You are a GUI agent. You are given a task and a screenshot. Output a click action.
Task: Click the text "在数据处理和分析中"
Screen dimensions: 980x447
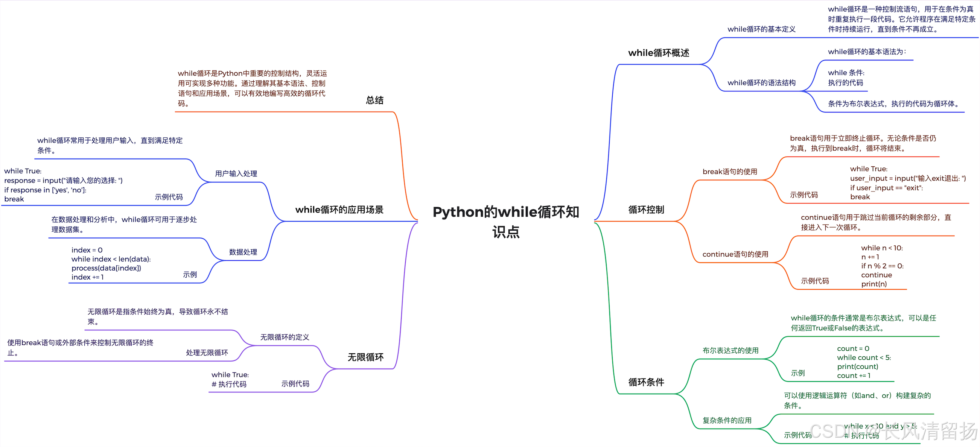(124, 225)
